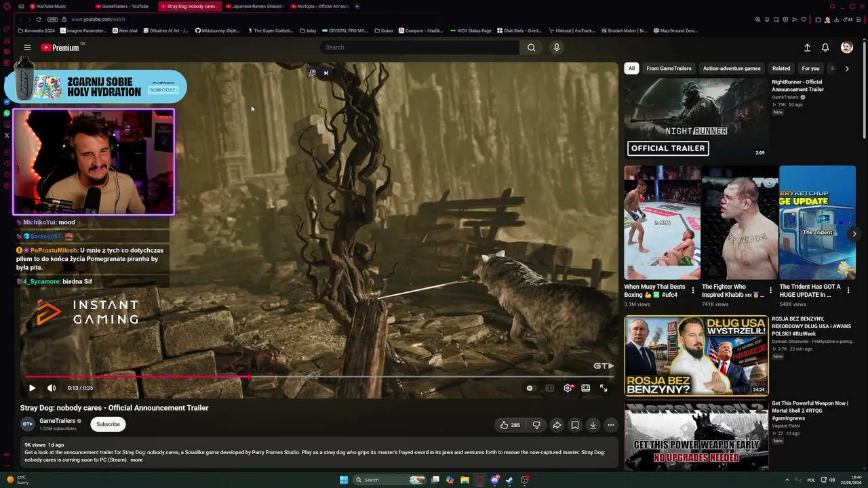Image resolution: width=868 pixels, height=488 pixels.
Task: Open the 'bday' bookmark folder
Action: click(x=309, y=30)
